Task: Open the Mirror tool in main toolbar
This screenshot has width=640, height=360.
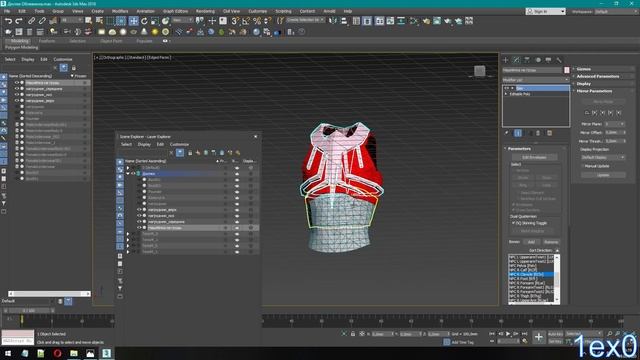Action: pyautogui.click(x=333, y=21)
